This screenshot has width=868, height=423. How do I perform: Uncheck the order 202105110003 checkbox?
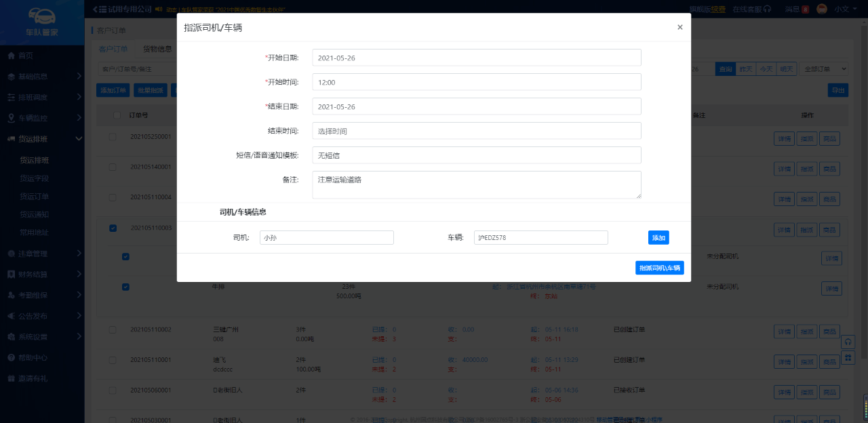(x=113, y=228)
